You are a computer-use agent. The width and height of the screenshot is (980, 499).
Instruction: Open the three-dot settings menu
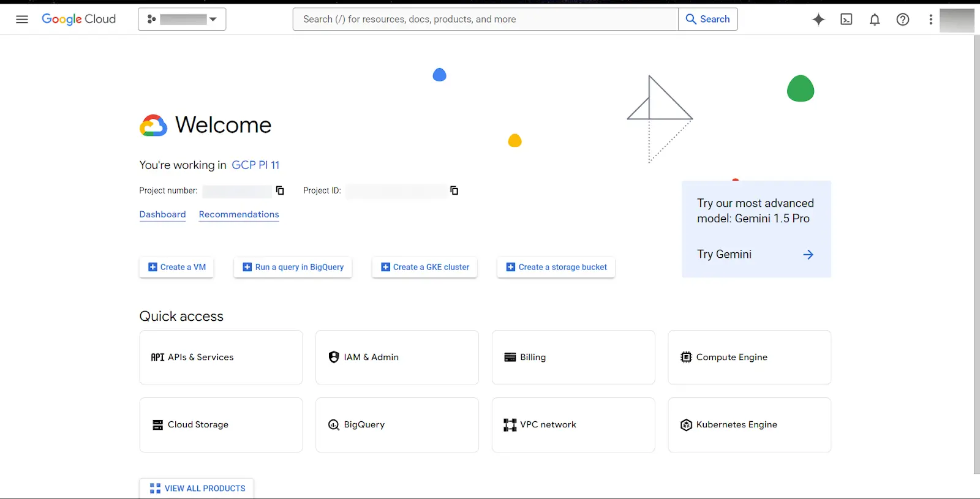point(930,20)
